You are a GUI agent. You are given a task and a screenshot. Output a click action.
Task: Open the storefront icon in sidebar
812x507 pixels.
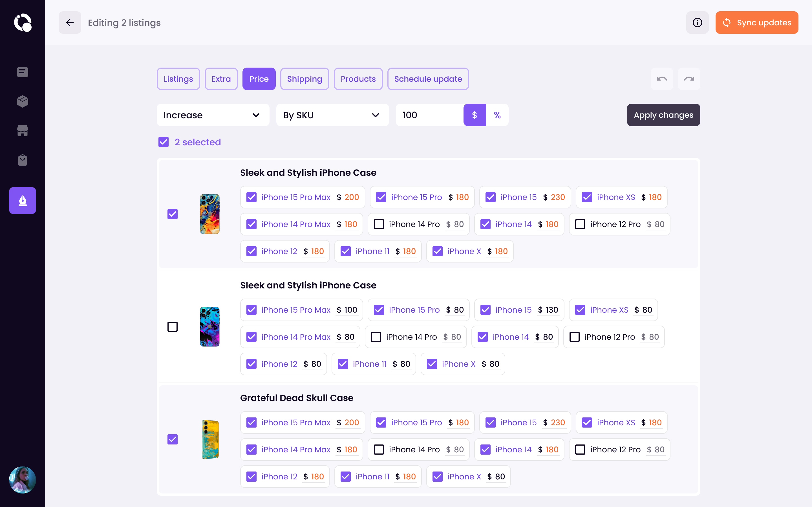(x=23, y=131)
